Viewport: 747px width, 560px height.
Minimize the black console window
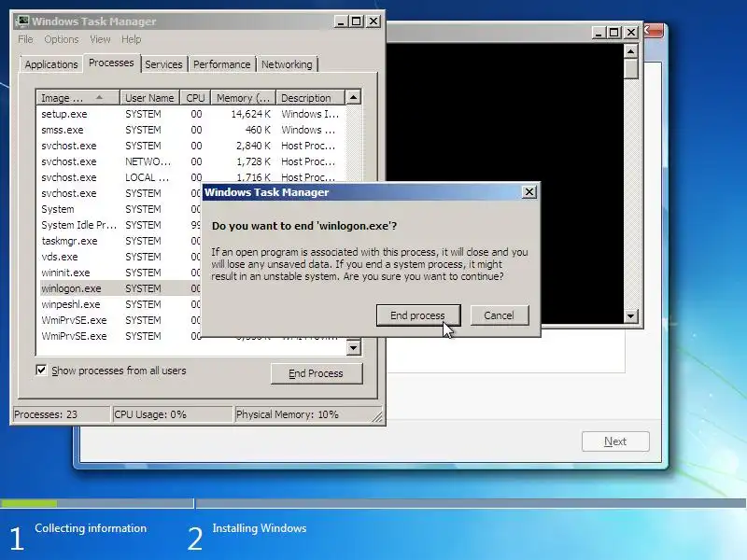pos(598,33)
